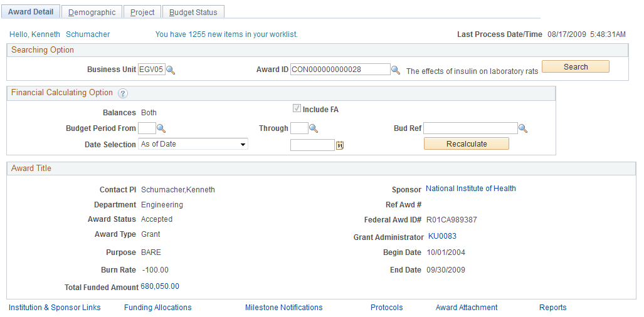Select the Last Process Date/Time value
The image size is (644, 317).
(586, 34)
